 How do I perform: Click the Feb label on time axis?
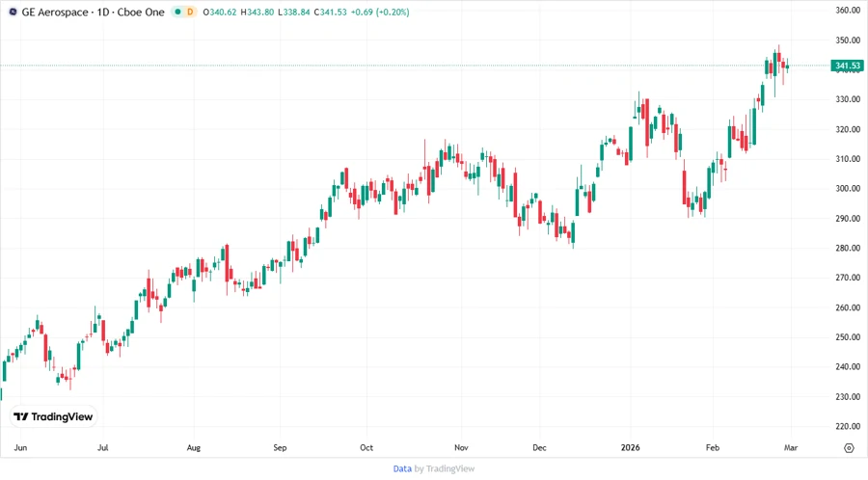click(713, 447)
